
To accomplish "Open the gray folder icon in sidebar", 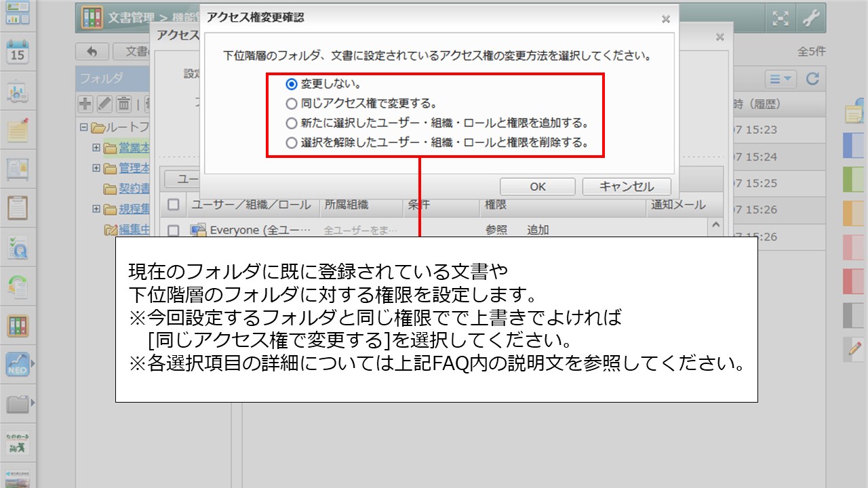I will [x=18, y=405].
